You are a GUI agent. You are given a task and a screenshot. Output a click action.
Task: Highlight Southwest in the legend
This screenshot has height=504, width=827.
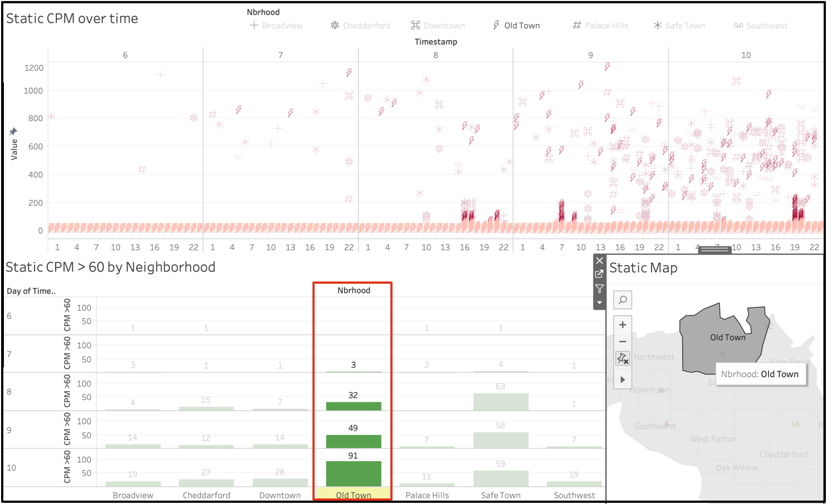point(761,26)
